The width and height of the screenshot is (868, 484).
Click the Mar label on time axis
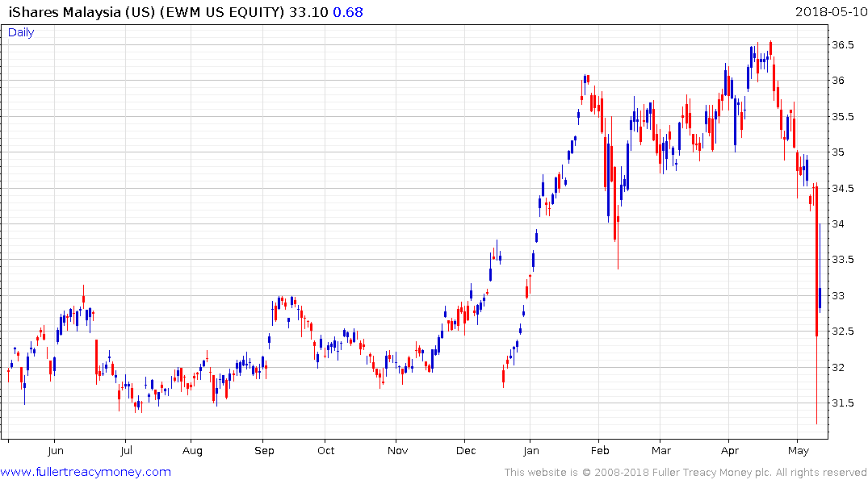[661, 451]
